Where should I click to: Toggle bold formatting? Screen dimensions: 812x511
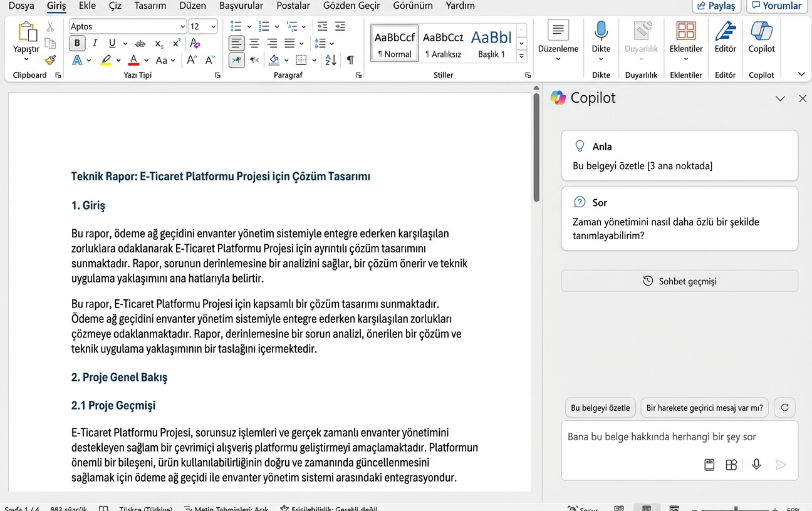[76, 43]
